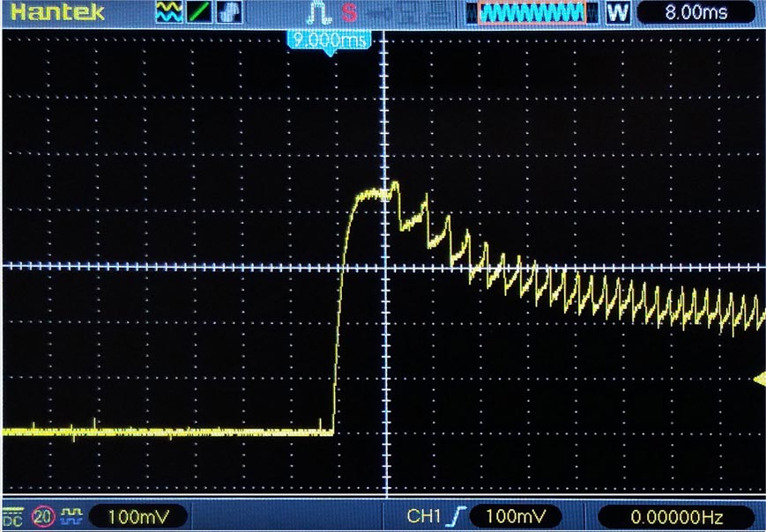Click the trigger pulse icon
This screenshot has width=766, height=532.
[x=319, y=12]
